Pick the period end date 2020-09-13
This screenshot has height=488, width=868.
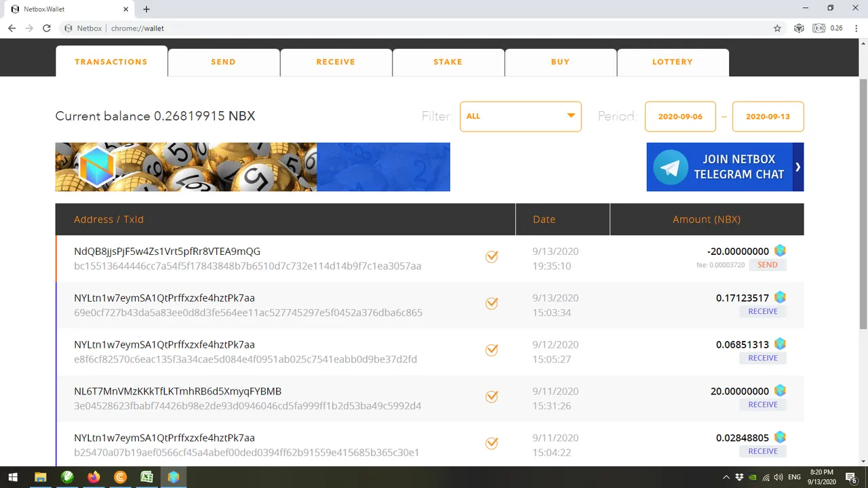point(768,117)
